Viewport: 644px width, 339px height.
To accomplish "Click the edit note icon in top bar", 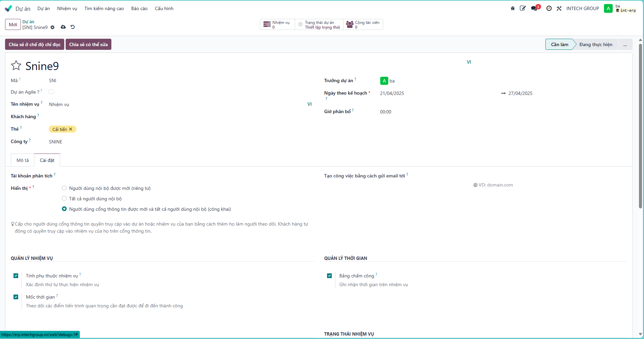I will pyautogui.click(x=523, y=8).
